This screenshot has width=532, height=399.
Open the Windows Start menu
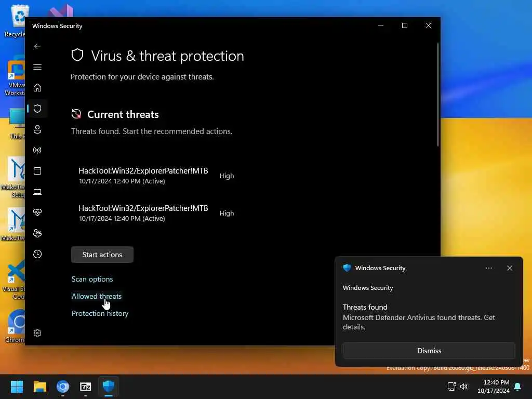tap(17, 387)
